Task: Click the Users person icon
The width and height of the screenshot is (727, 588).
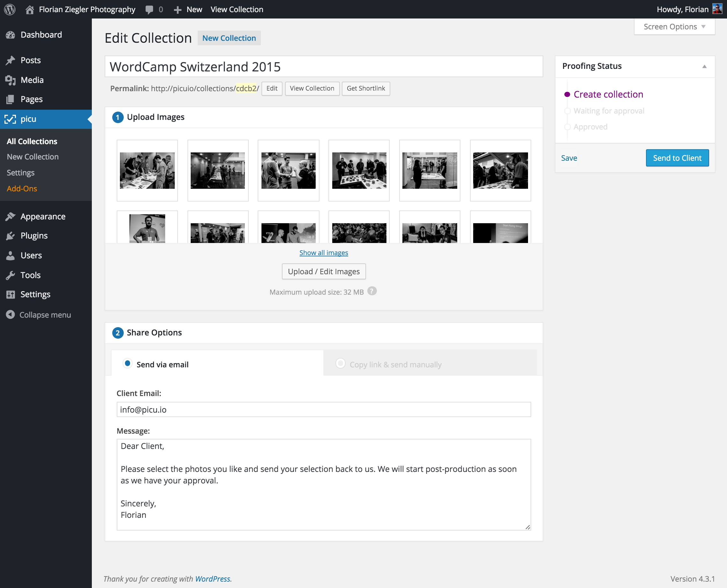Action: [11, 255]
